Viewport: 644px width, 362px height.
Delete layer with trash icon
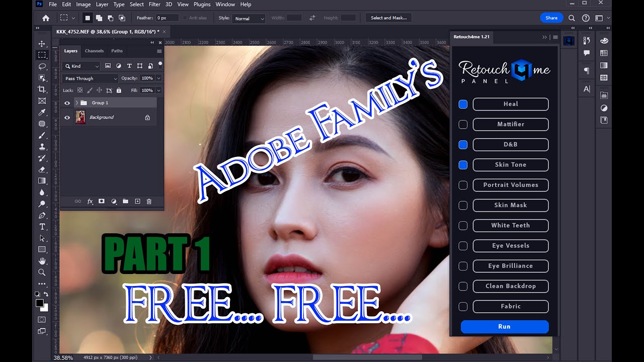[x=149, y=201]
